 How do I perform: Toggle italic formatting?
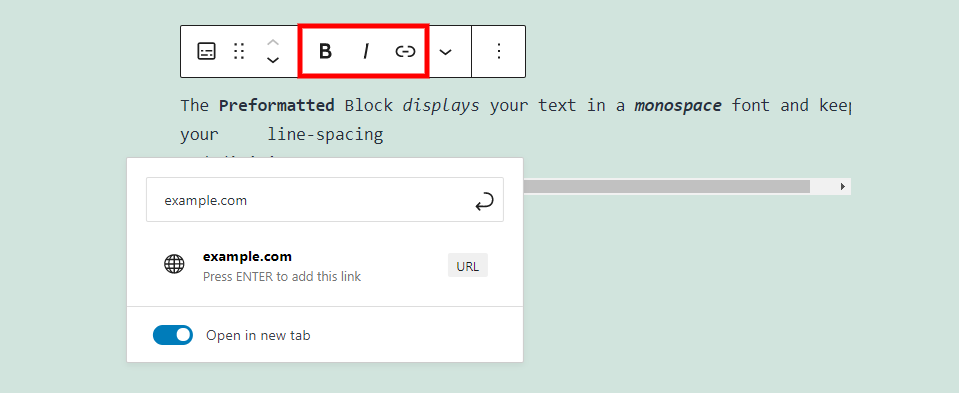point(366,51)
